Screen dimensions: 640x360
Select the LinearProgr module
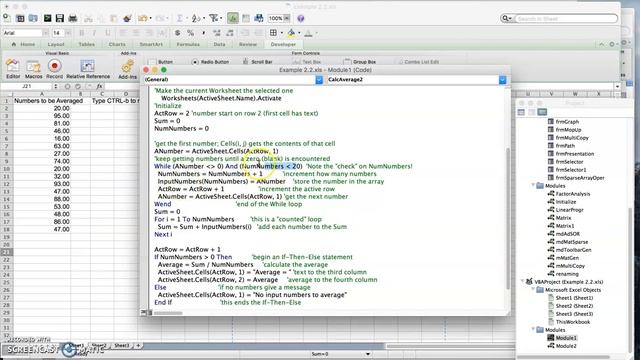[569, 210]
